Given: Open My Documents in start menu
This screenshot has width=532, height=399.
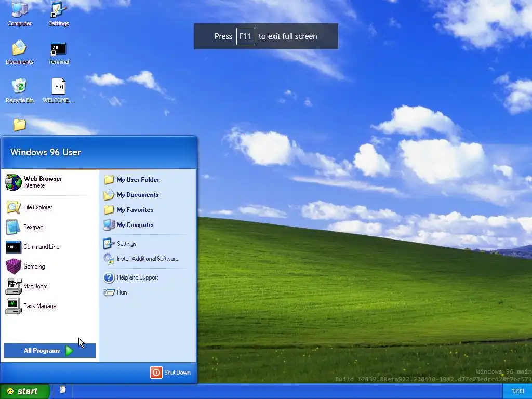Looking at the screenshot, I should tap(148, 195).
